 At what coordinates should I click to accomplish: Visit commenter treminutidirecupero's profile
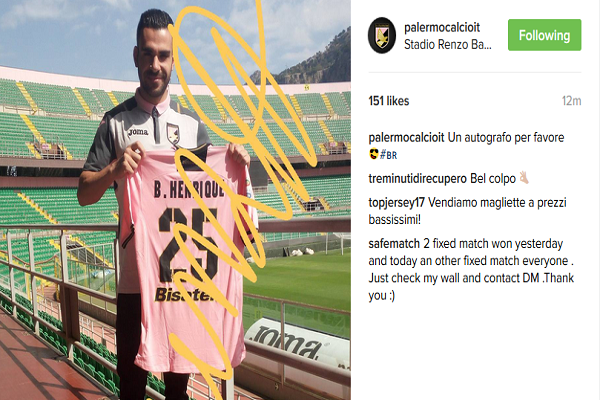coord(417,178)
